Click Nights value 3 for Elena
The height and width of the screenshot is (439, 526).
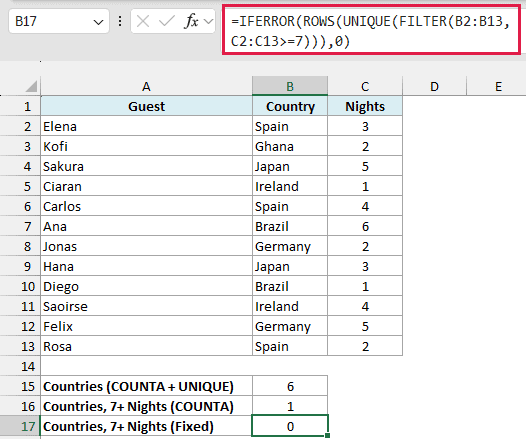pos(365,126)
